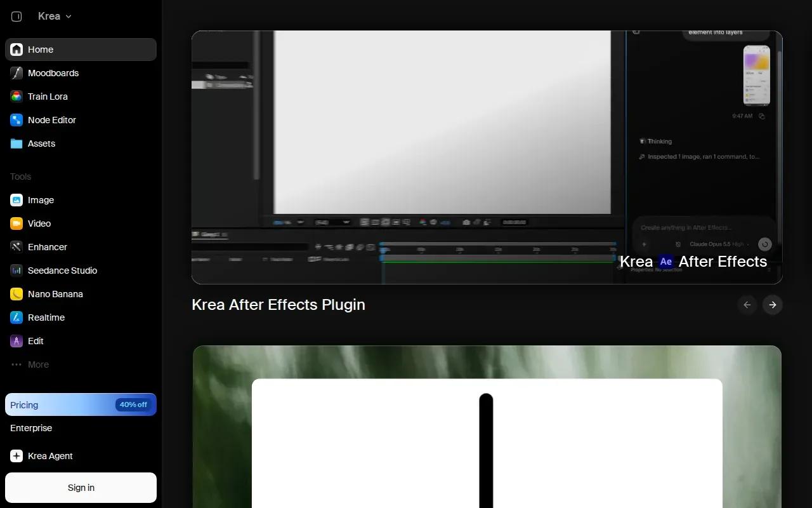The height and width of the screenshot is (508, 812).
Task: Open the Krea workspace dropdown
Action: pyautogui.click(x=55, y=17)
